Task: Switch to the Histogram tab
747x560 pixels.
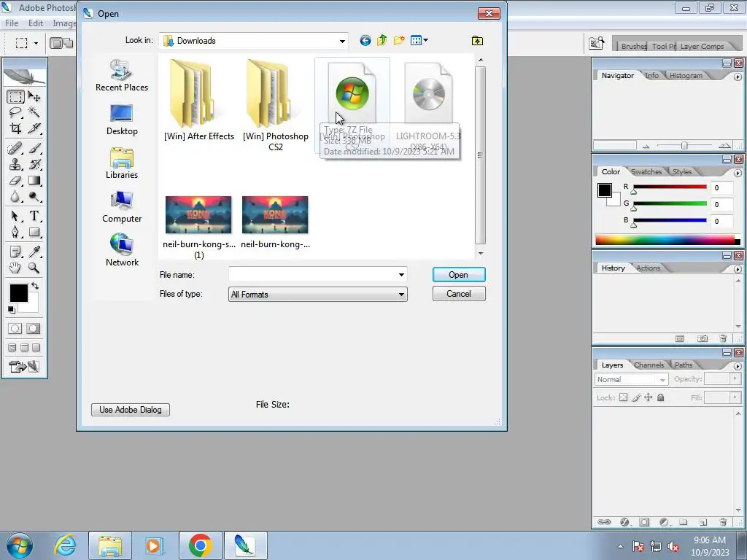Action: pyautogui.click(x=686, y=75)
